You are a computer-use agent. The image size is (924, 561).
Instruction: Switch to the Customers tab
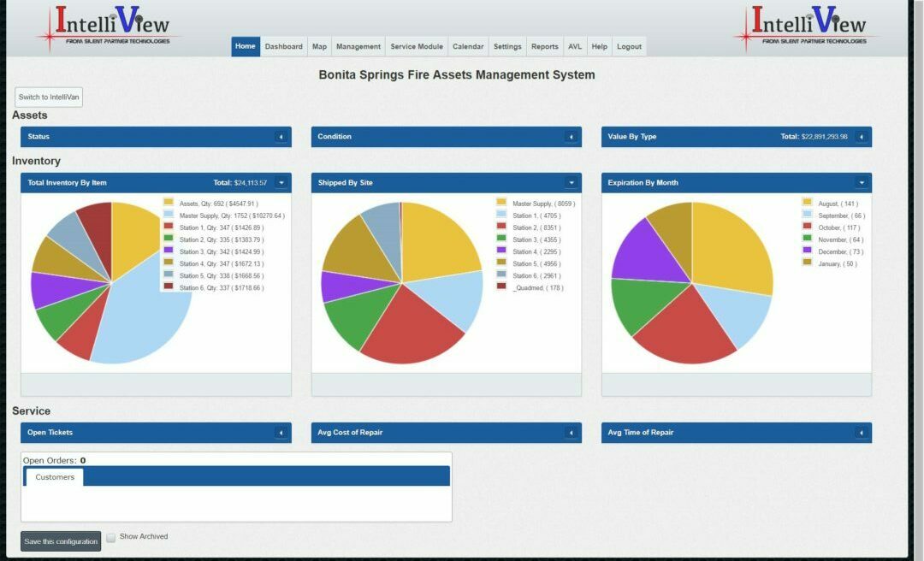pyautogui.click(x=53, y=477)
